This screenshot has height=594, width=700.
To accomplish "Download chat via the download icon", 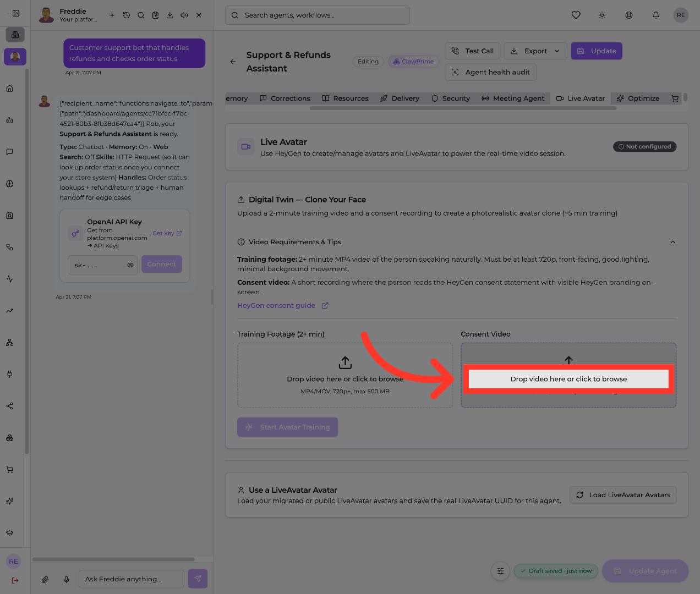I will tap(169, 15).
